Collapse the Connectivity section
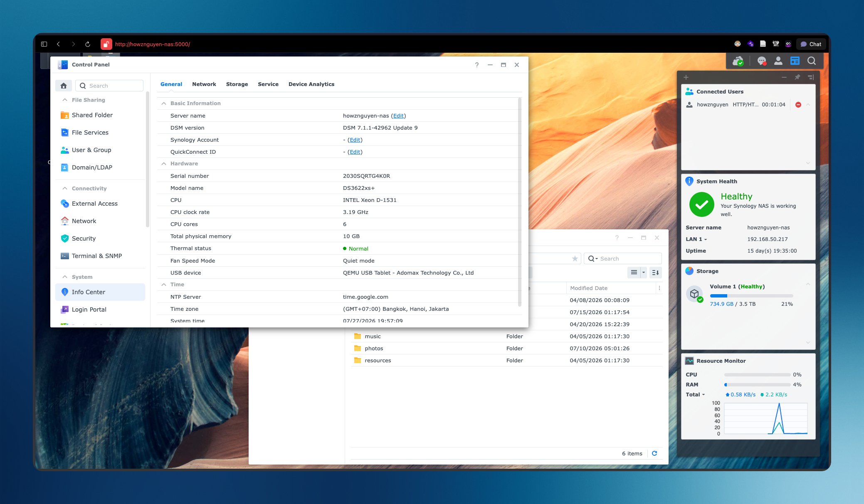This screenshot has height=504, width=864. coord(65,188)
